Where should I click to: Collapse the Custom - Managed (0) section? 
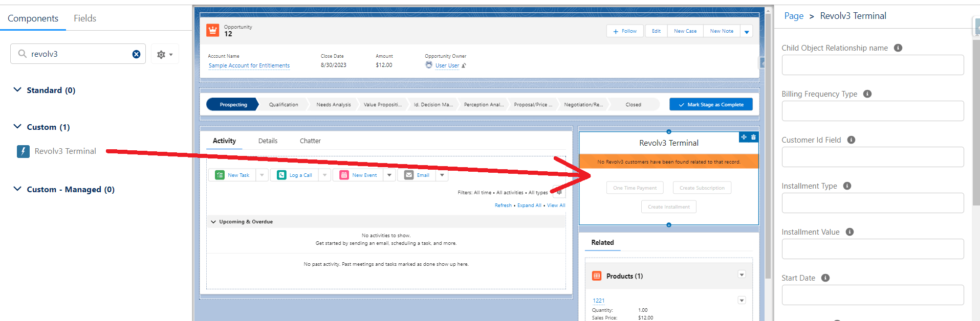coord(17,189)
